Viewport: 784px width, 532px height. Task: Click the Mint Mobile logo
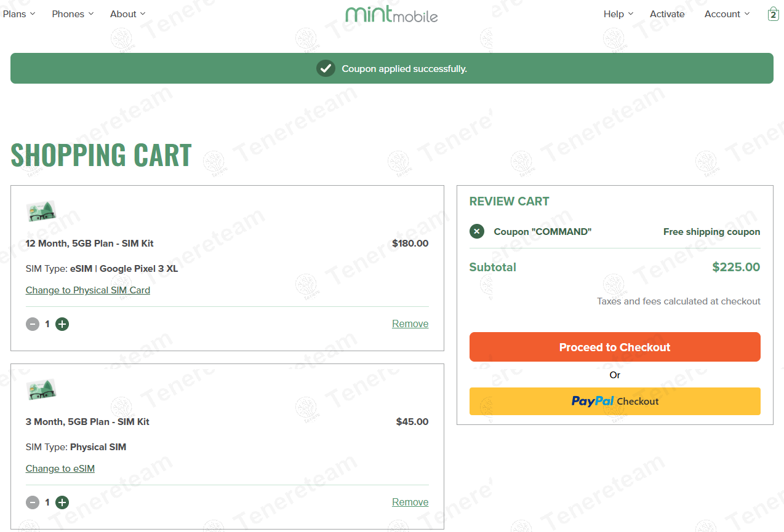(x=391, y=14)
